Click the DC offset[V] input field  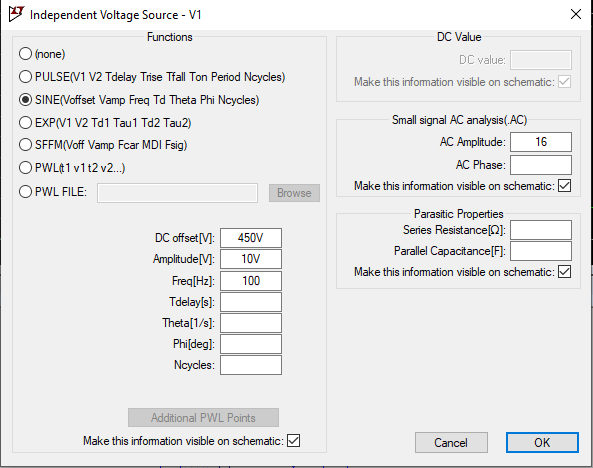pyautogui.click(x=251, y=238)
